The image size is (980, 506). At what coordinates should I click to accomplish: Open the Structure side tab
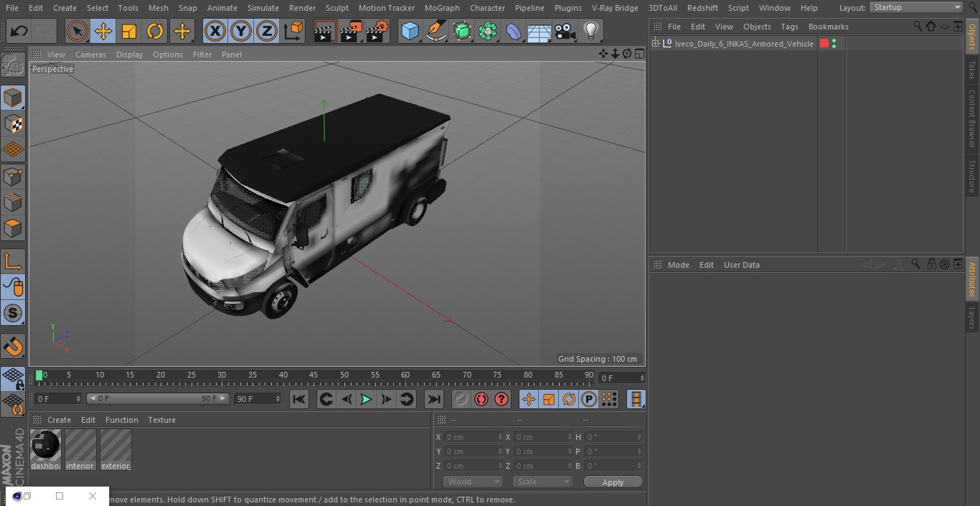(x=972, y=177)
